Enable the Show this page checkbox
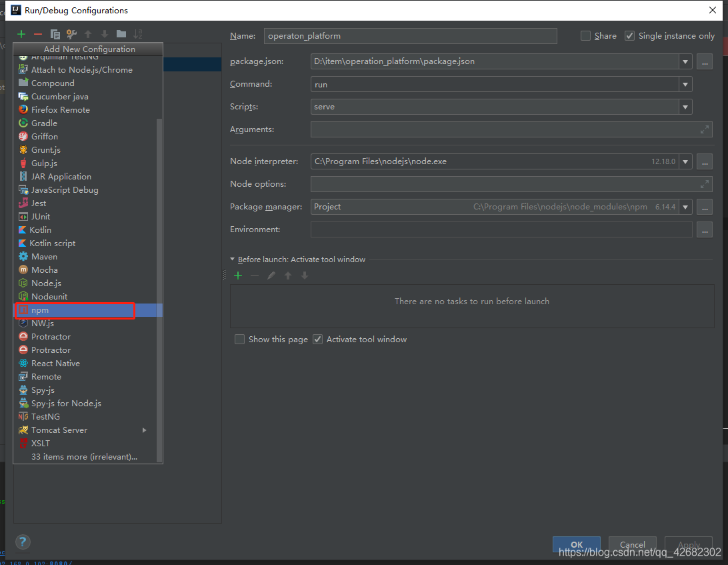This screenshot has width=728, height=565. click(239, 339)
